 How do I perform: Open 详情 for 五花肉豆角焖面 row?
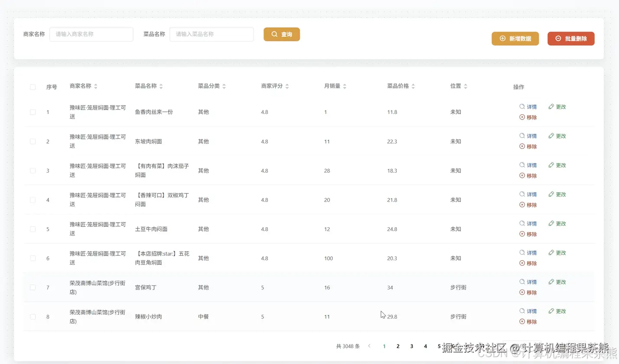(x=528, y=253)
